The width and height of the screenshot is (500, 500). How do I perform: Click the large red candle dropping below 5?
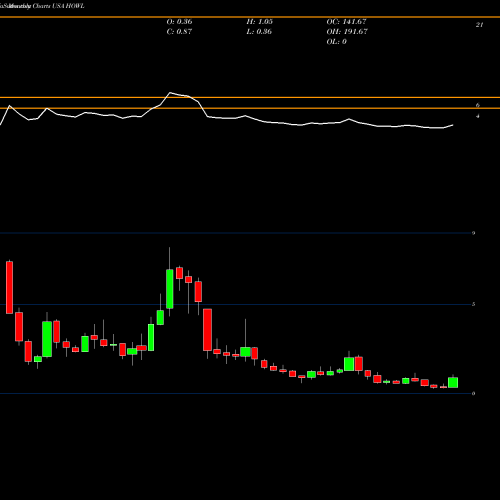coord(208,329)
